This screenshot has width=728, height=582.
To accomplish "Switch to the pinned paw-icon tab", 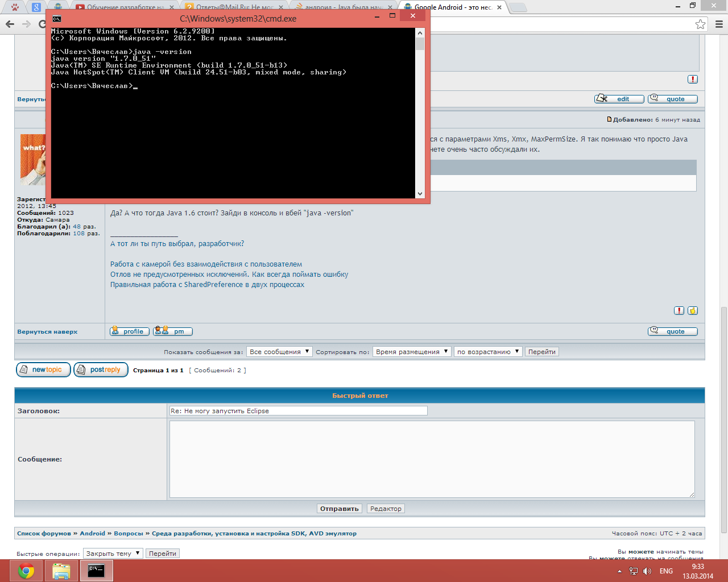I will (15, 7).
